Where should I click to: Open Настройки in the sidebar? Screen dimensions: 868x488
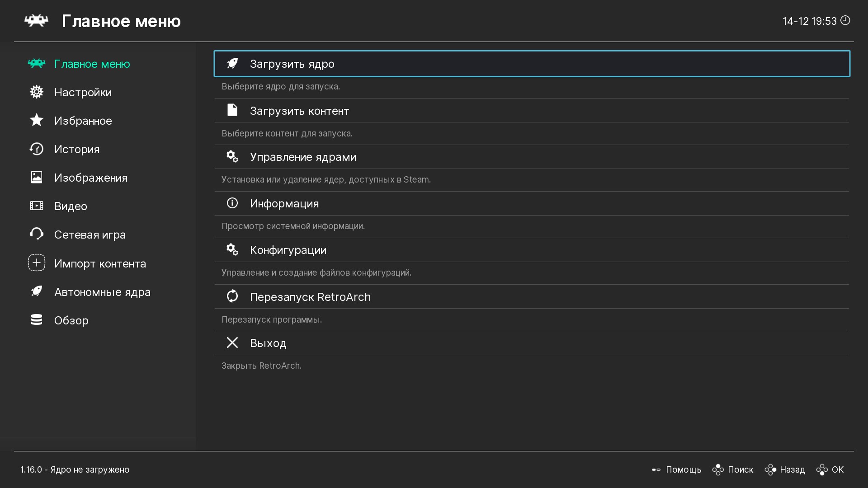[x=83, y=92]
